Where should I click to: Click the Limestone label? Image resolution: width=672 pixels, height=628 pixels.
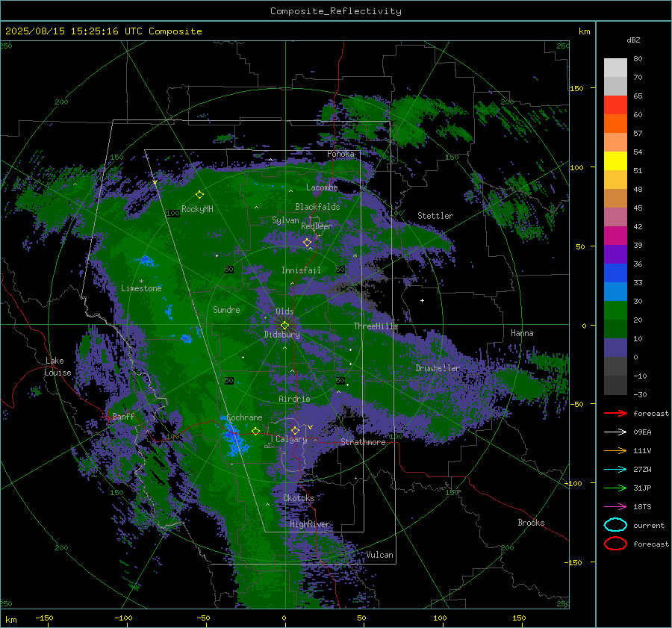pyautogui.click(x=141, y=288)
